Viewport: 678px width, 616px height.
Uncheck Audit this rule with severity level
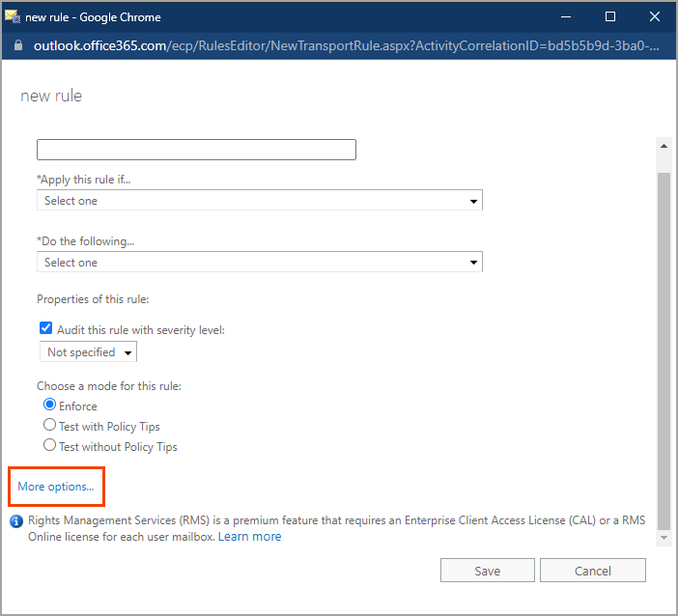(x=45, y=329)
